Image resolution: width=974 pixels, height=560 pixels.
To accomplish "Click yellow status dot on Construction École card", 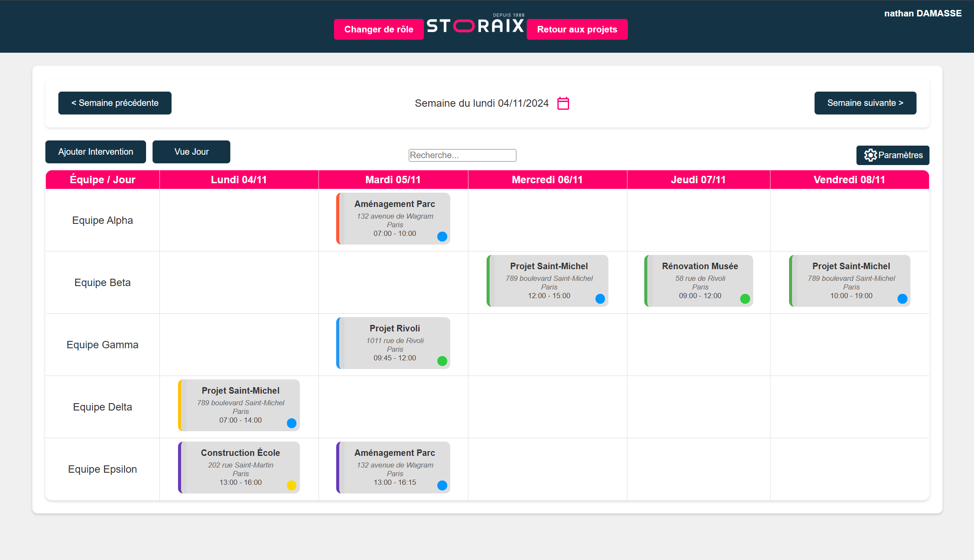I will coord(292,485).
